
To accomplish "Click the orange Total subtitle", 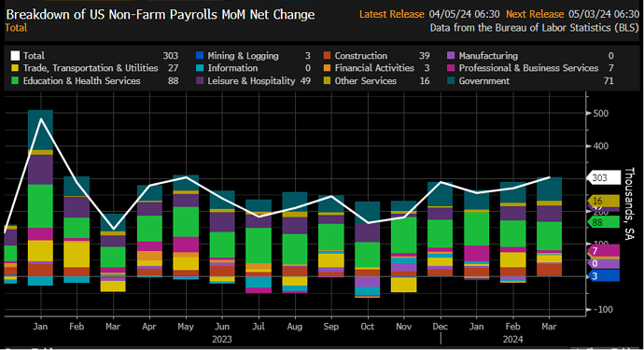I will click(16, 28).
